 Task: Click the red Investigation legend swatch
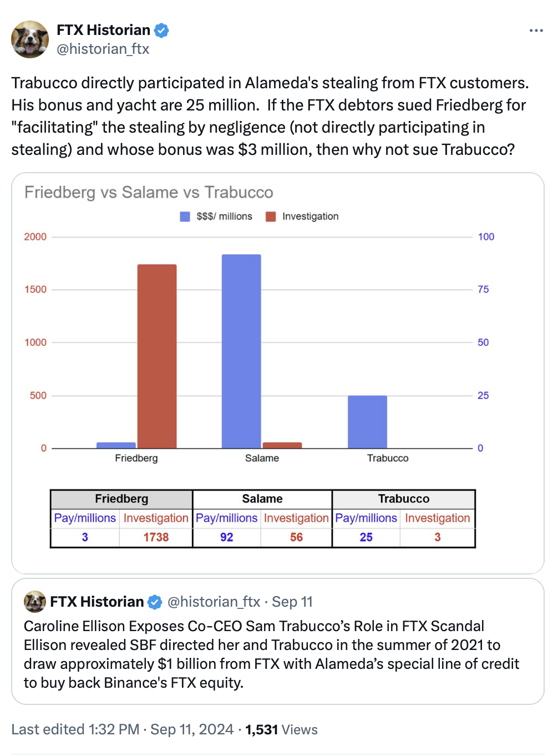pos(271,216)
